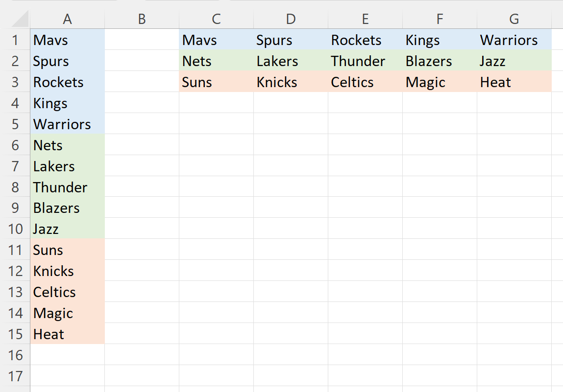Click the Nets cell in column C
The height and width of the screenshot is (392, 563).
coord(216,61)
